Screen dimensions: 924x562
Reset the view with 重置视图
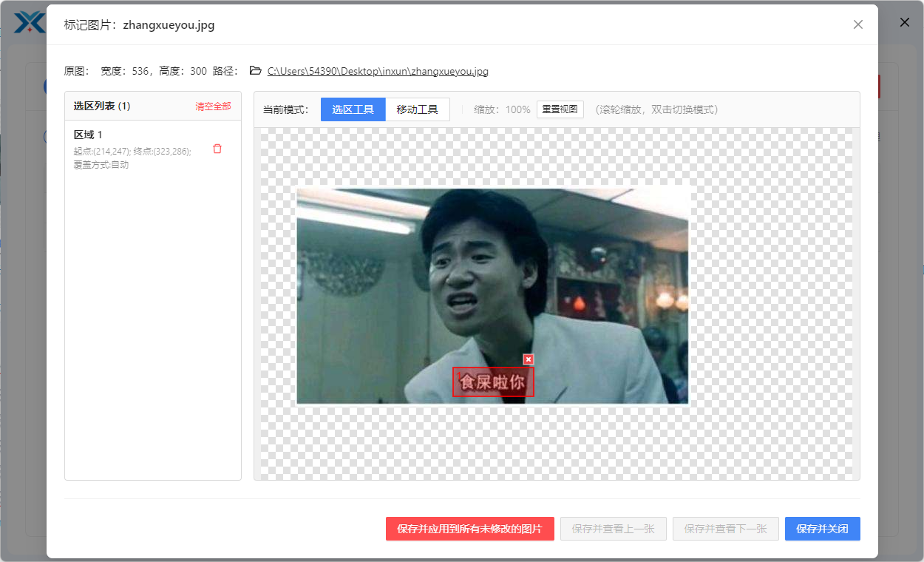[560, 109]
